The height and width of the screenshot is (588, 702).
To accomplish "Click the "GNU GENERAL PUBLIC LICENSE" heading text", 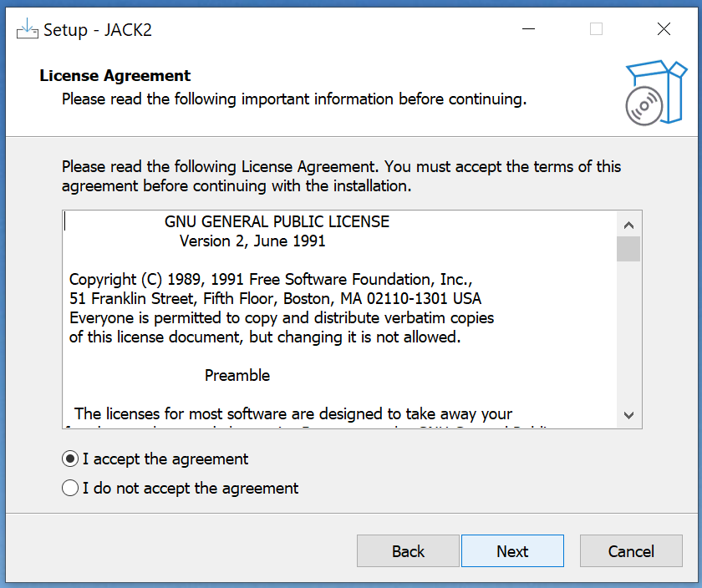I will 277,222.
